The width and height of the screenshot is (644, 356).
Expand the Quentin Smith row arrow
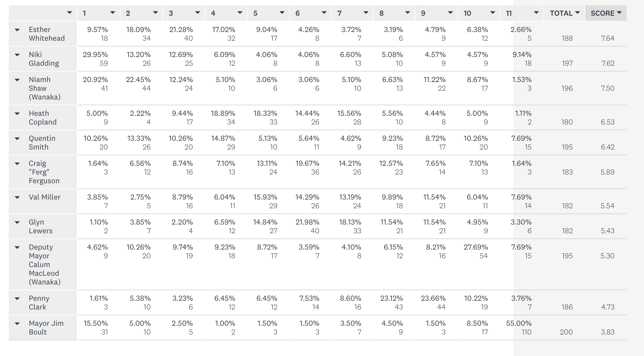[17, 138]
